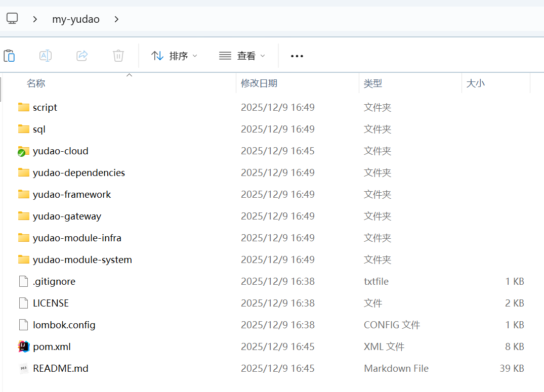544x392 pixels.
Task: Click Markdown File type cell
Action: pyautogui.click(x=396, y=368)
